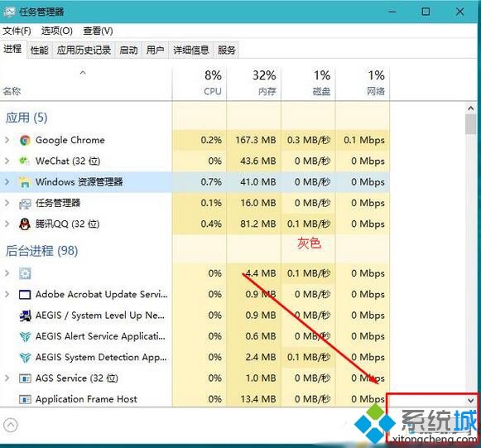This screenshot has width=481, height=448.
Task: Sort by the 名称 column header
Action: (x=86, y=83)
